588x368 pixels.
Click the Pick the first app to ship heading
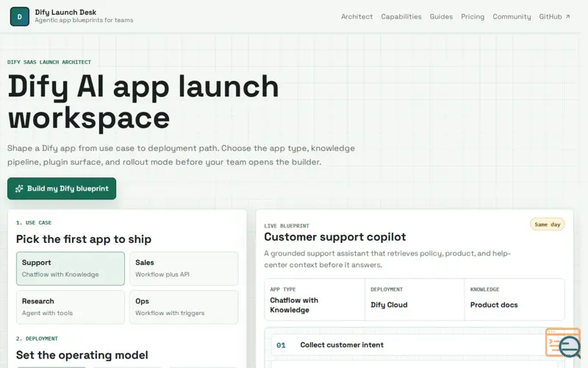(84, 239)
